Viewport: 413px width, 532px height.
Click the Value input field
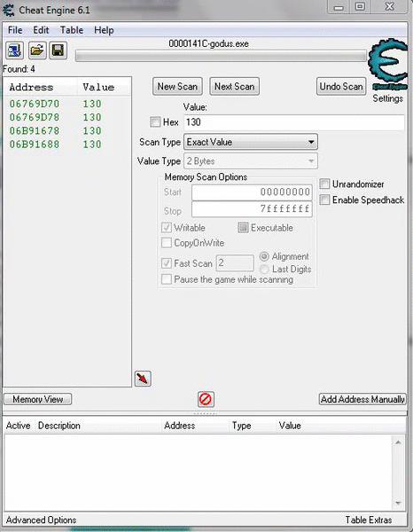point(294,122)
